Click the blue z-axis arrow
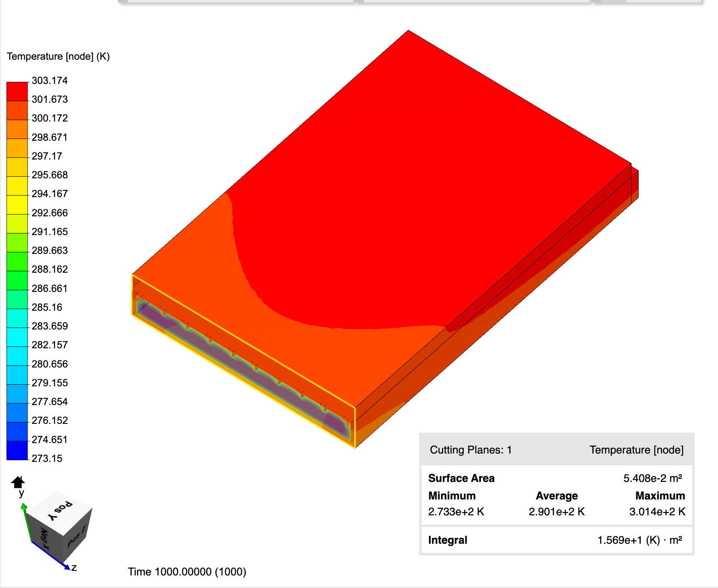Image resolution: width=718 pixels, height=588 pixels. point(68,567)
